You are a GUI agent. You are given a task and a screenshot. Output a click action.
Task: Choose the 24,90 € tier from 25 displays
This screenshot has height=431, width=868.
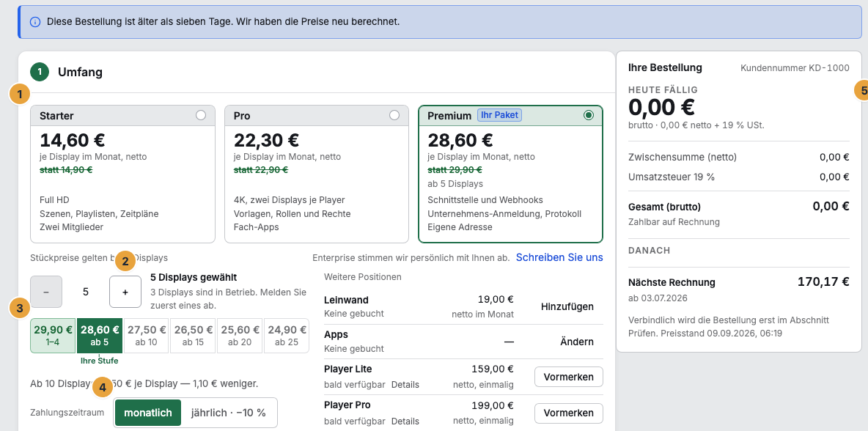[287, 335]
